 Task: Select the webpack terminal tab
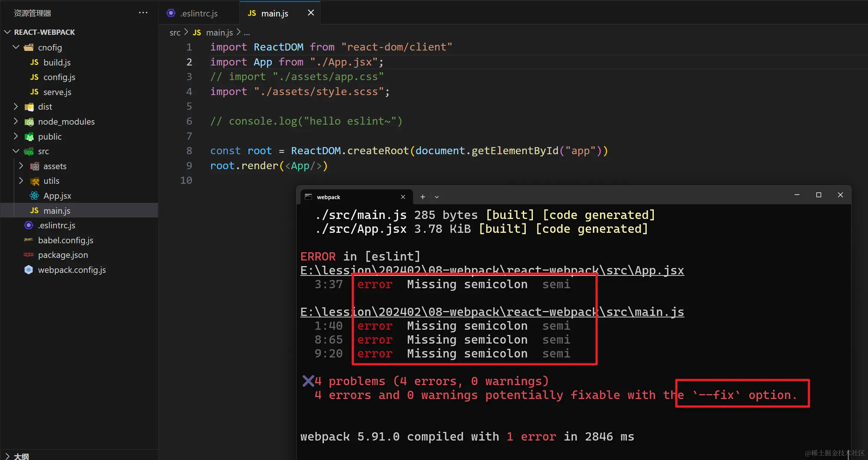point(328,197)
